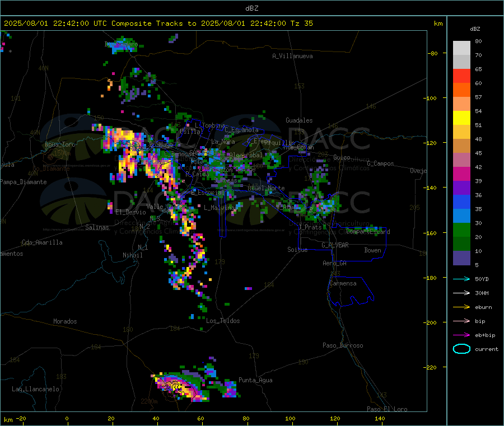
Task: Click the yellow eburn arrow in legend
Action: point(461,307)
